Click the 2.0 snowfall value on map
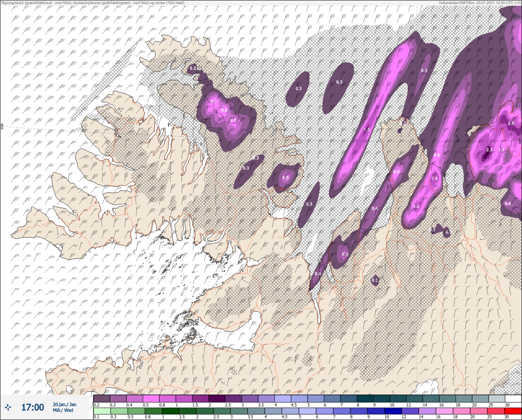 (511, 123)
